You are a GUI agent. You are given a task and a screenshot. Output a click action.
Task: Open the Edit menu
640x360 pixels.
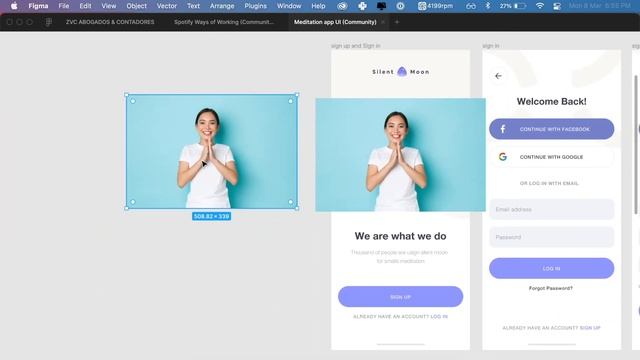(x=85, y=6)
